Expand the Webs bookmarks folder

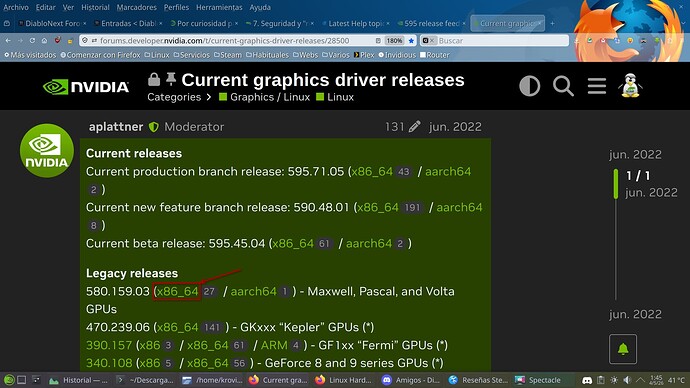click(x=305, y=55)
